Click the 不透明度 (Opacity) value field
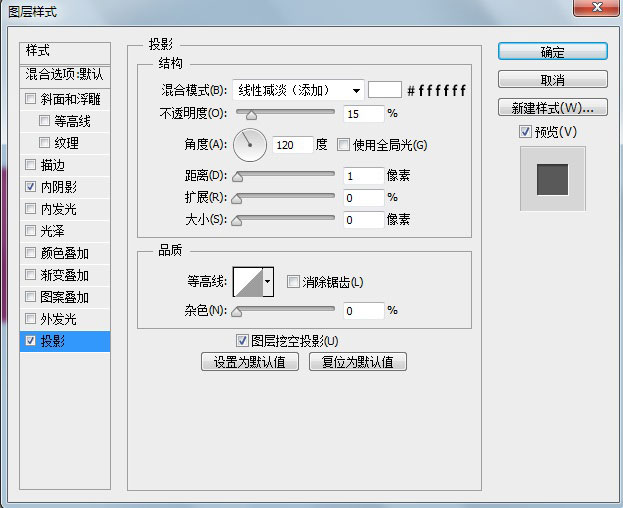This screenshot has height=508, width=623. (x=364, y=114)
